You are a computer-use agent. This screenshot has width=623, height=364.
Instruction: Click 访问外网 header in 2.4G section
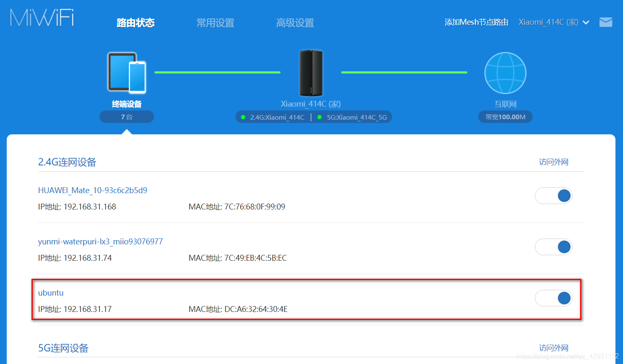554,162
